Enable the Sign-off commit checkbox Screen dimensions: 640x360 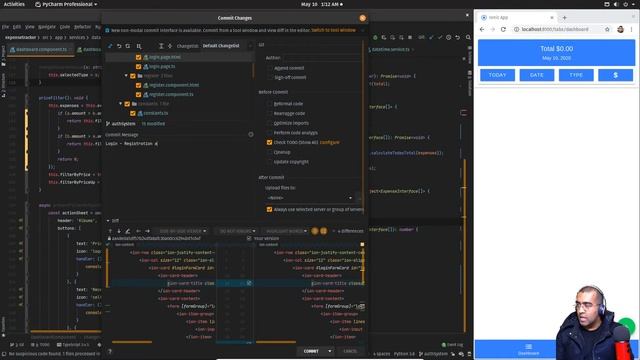269,78
